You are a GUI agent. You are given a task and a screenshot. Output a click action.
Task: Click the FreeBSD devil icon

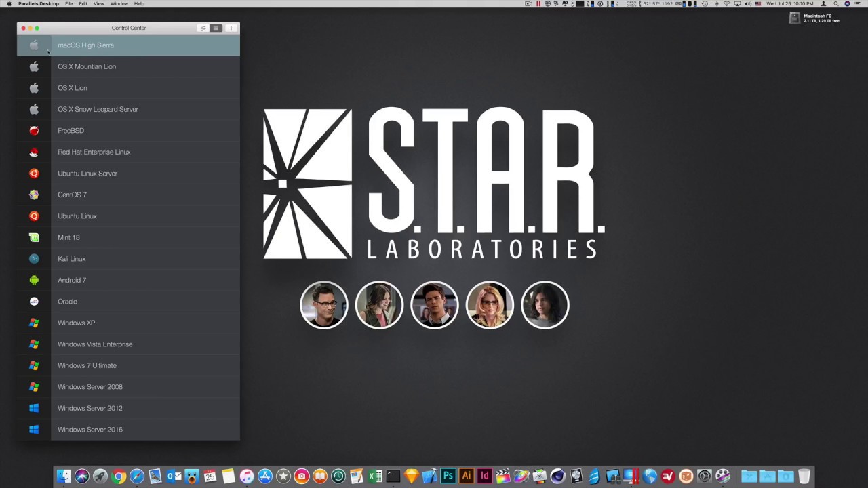(34, 130)
